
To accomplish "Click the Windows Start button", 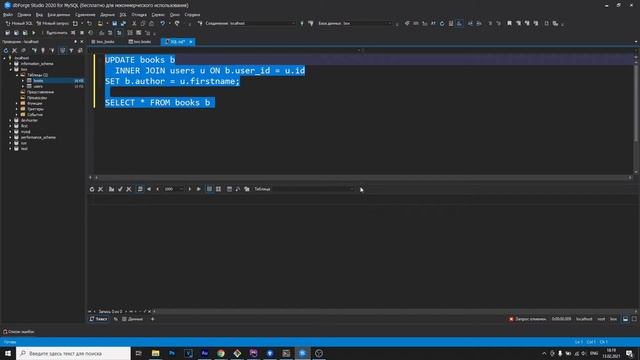I will (8, 353).
